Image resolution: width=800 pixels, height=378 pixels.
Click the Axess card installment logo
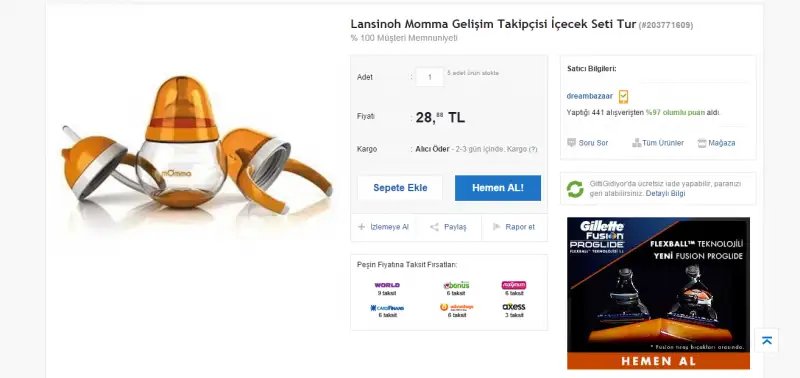[514, 307]
